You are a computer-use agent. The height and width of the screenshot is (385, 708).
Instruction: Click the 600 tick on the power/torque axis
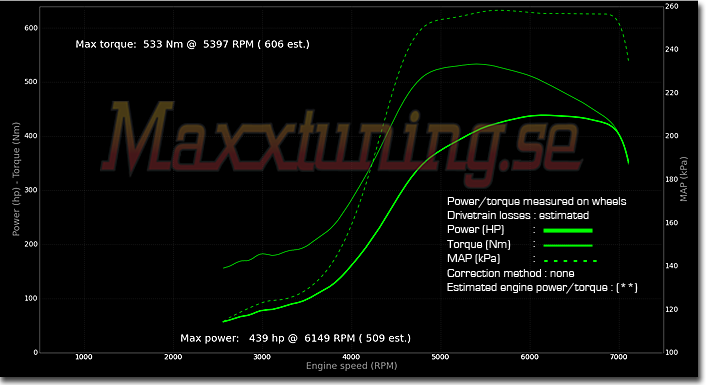click(x=31, y=28)
